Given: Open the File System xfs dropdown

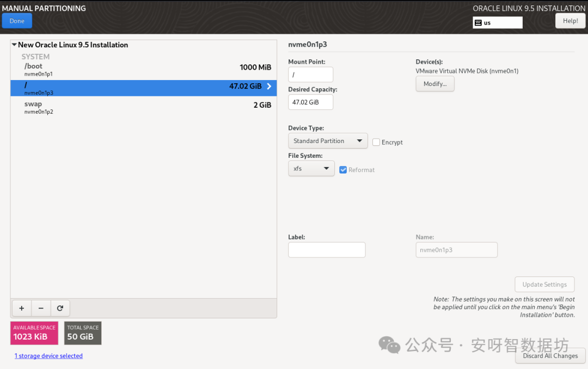Looking at the screenshot, I should [311, 169].
